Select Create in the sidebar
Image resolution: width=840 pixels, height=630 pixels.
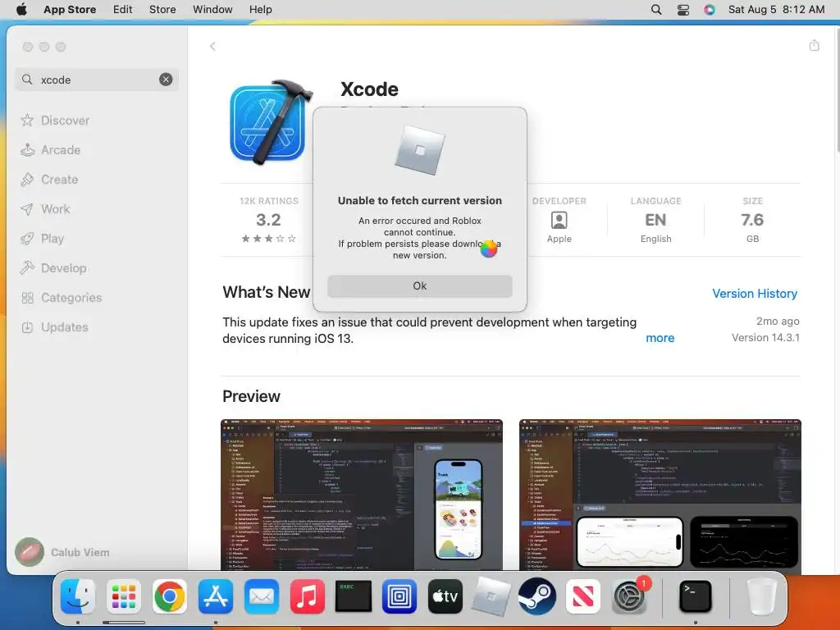coord(49,180)
